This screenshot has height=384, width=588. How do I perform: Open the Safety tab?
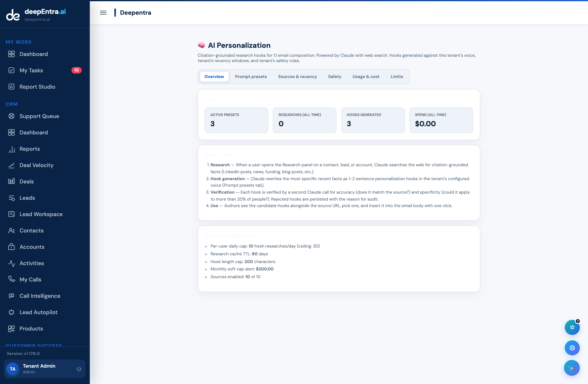(x=334, y=77)
